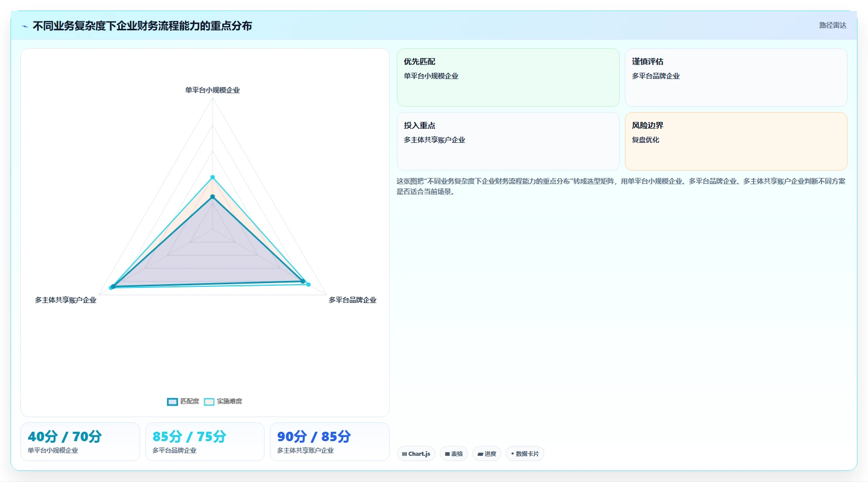Image resolution: width=868 pixels, height=482 pixels.
Task: Click the title 不同业务复杂度下企业财务流程能力的重点分布
Action: pyautogui.click(x=142, y=26)
